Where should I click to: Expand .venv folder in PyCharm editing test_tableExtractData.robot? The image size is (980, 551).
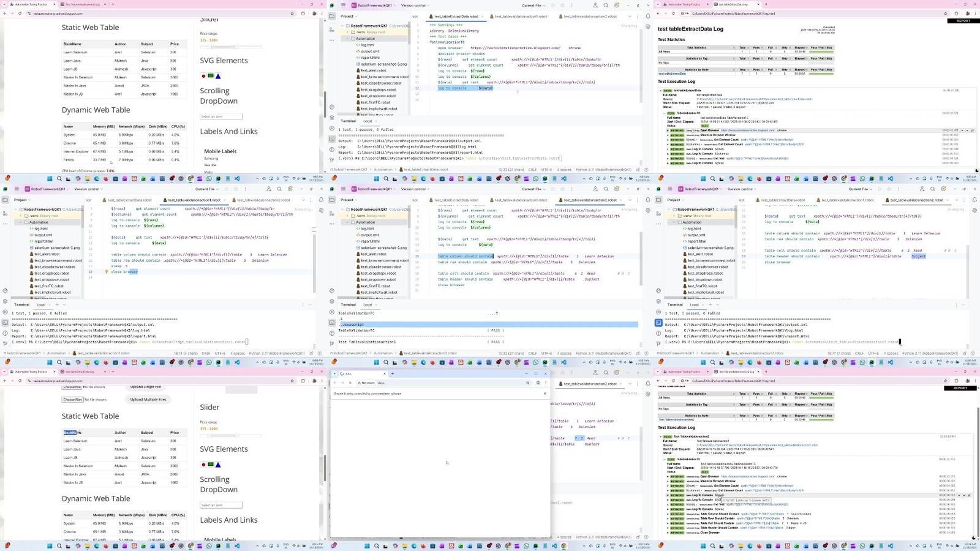pos(347,32)
